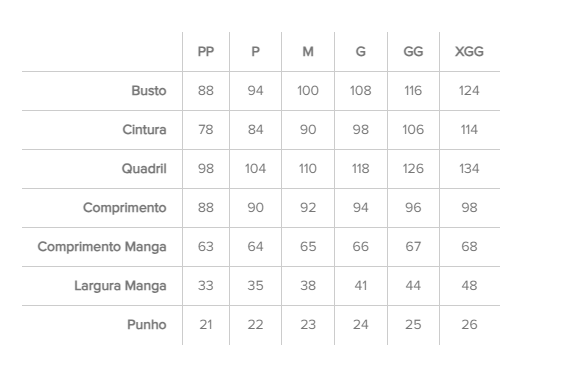This screenshot has height=368, width=585.
Task: Click Largura Manga value 41 under G
Action: [360, 286]
